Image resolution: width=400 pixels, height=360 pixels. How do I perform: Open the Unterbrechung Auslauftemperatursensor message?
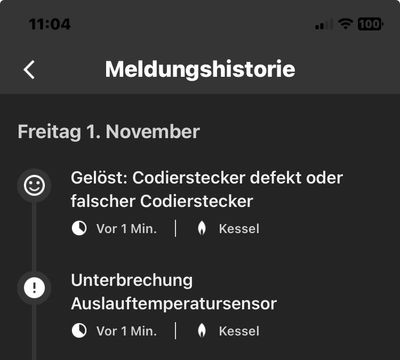click(x=174, y=292)
